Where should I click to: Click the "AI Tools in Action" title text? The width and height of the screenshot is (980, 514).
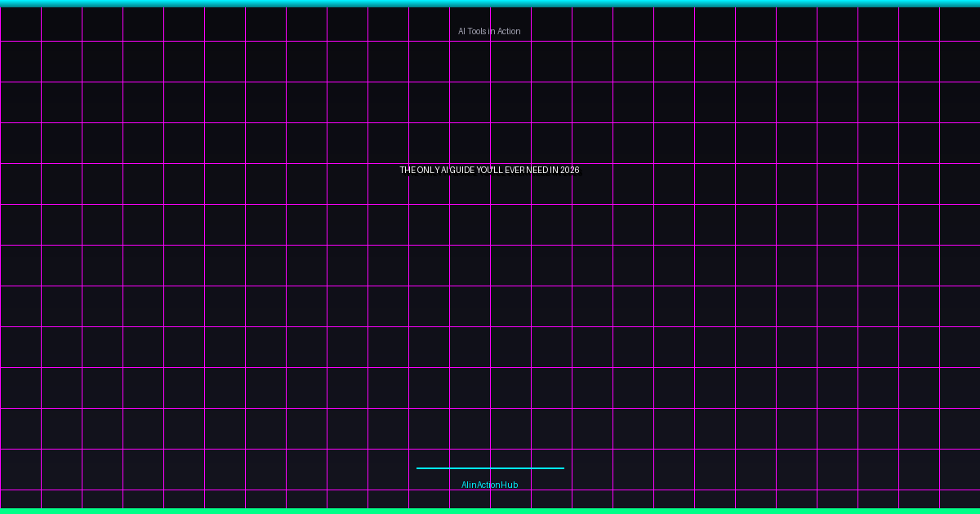489,31
